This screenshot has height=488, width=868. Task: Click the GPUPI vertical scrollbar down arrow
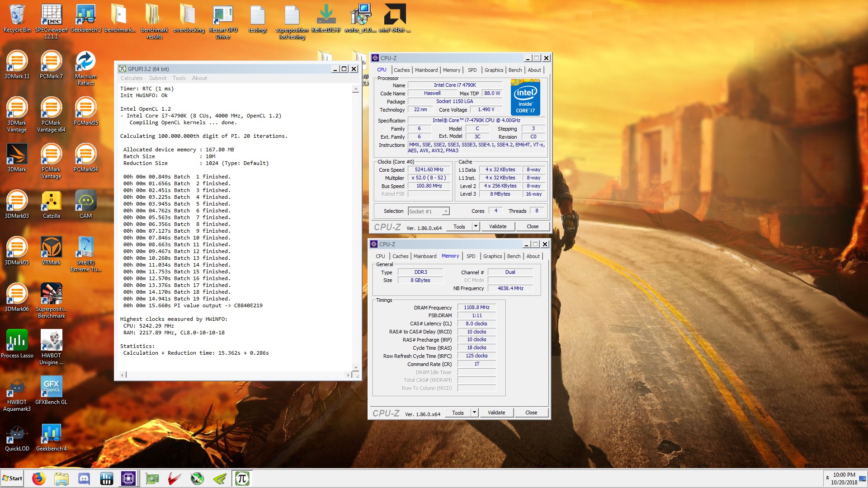pos(356,367)
